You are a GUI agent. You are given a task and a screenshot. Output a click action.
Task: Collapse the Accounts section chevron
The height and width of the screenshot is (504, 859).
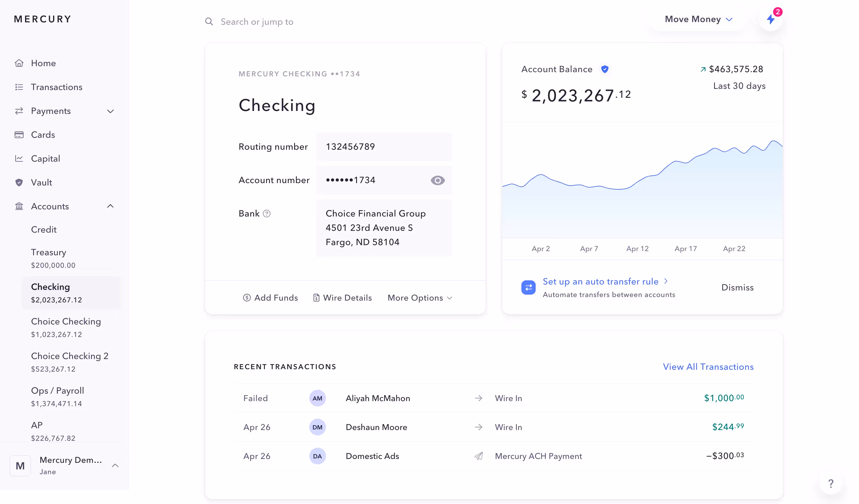110,206
